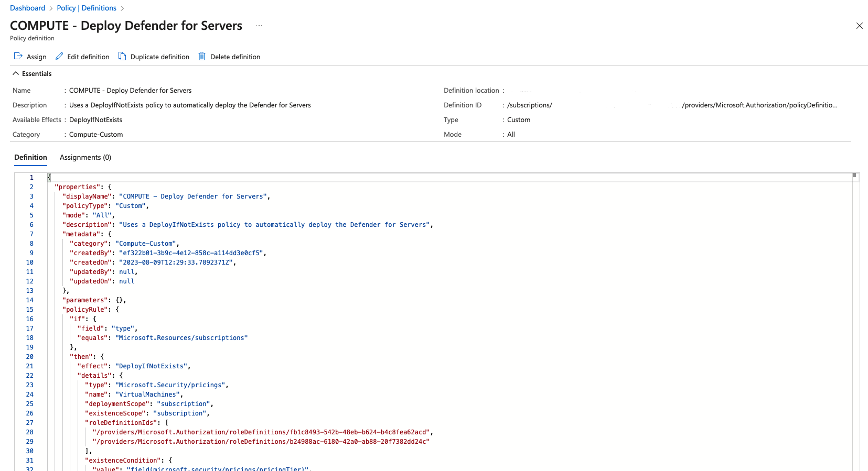The image size is (868, 471).
Task: Click the "Microsoft.Resources/subscriptions" equals value
Action: coord(181,338)
